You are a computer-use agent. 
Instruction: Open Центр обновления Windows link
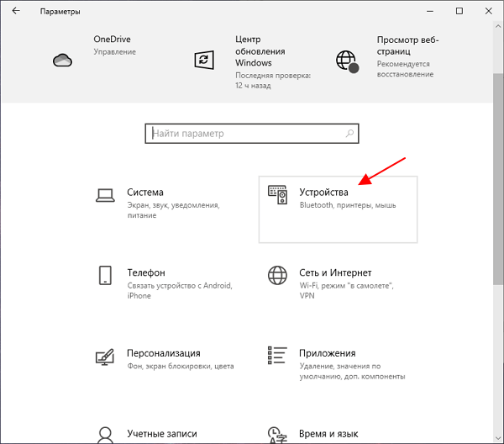coord(260,51)
